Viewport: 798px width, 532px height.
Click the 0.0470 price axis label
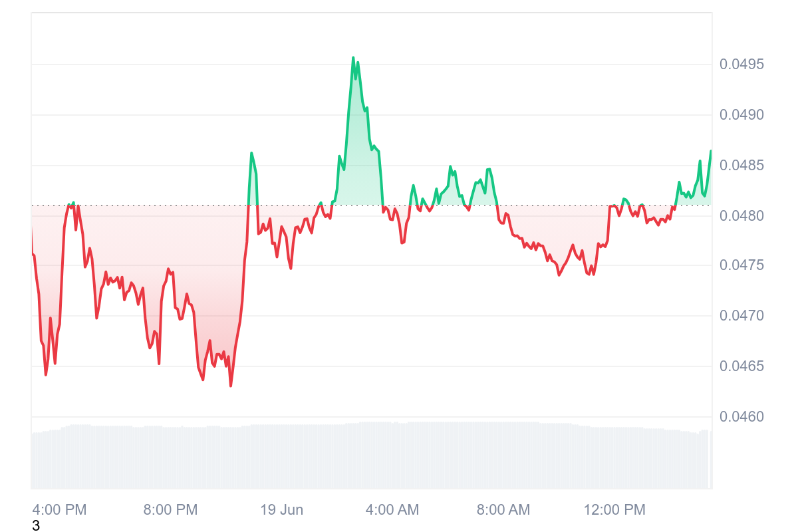[x=741, y=316]
